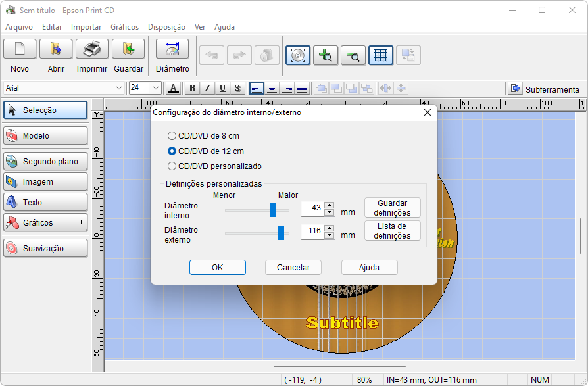Expand the Gráficos side panel arrow
The image size is (588, 386).
click(x=82, y=222)
